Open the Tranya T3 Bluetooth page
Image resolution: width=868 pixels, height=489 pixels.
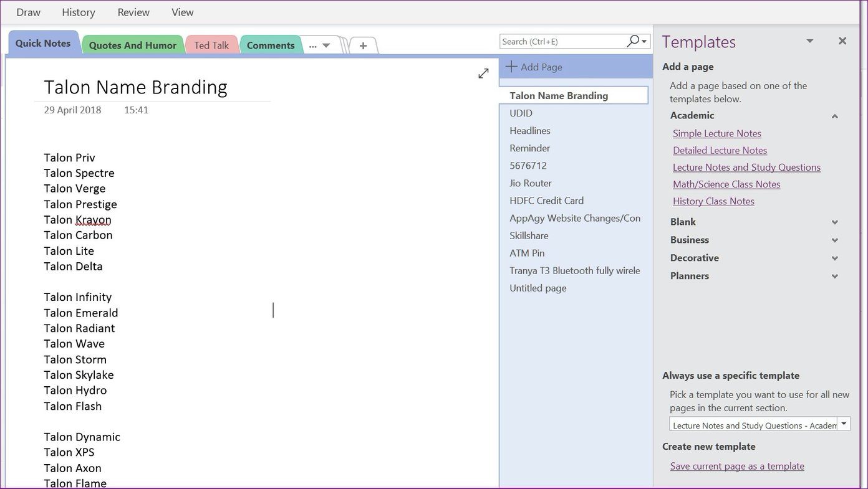574,270
